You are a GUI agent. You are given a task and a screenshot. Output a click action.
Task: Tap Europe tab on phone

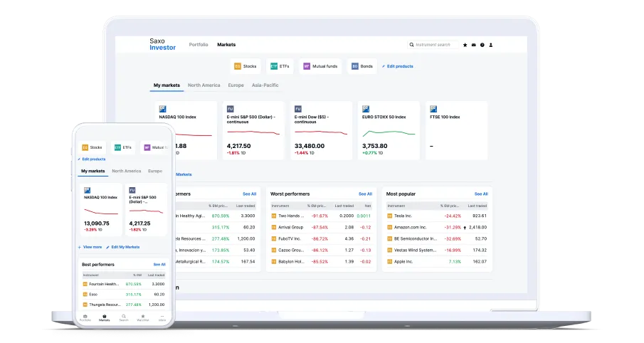coord(155,171)
